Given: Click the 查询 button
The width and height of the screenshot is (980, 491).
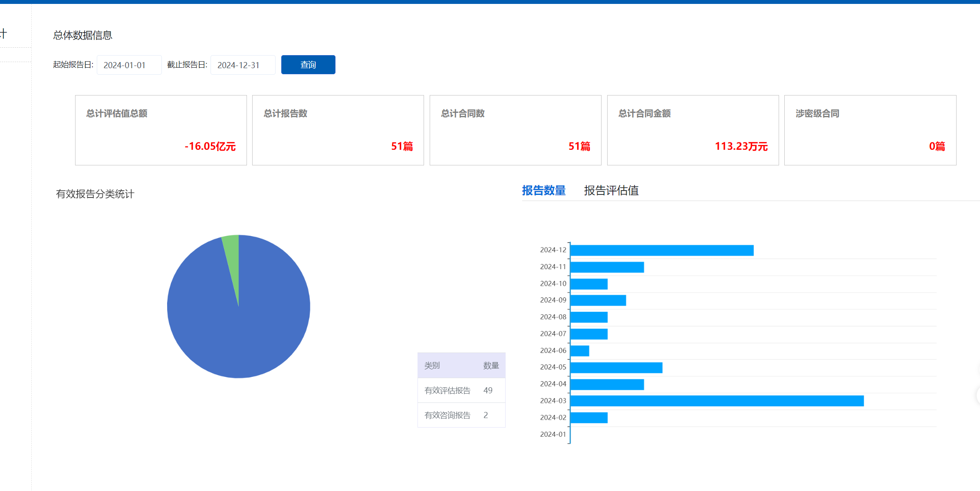Looking at the screenshot, I should click(308, 65).
